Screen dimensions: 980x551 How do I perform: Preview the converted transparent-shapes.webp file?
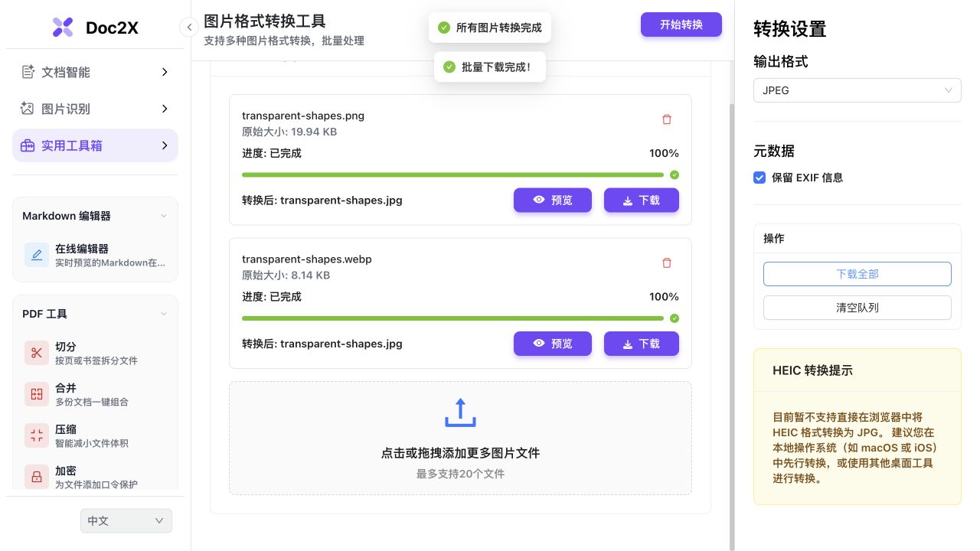(553, 344)
